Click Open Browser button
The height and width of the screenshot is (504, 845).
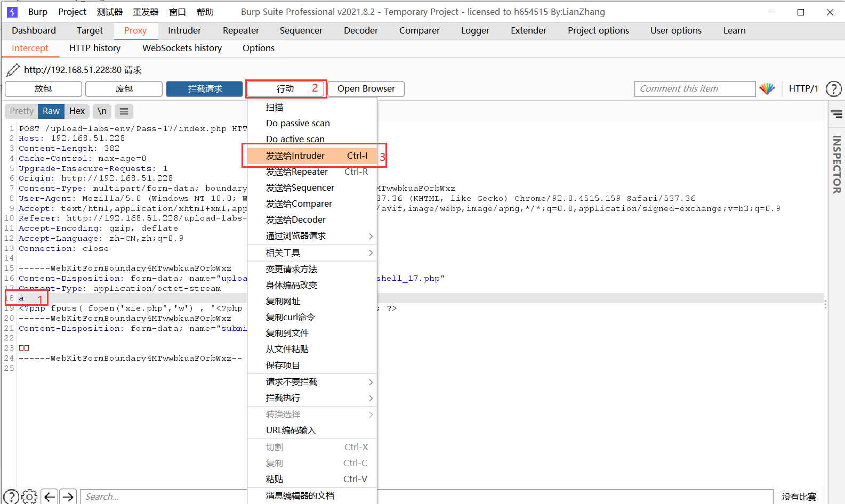tap(366, 89)
